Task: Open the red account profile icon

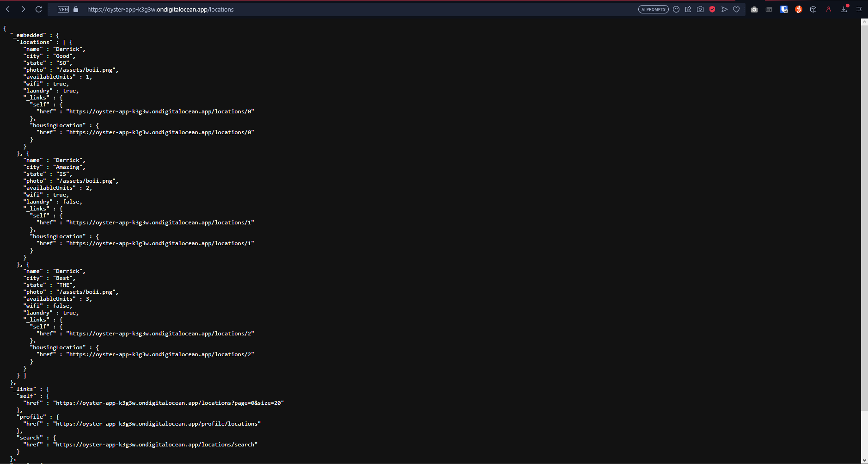Action: tap(829, 9)
